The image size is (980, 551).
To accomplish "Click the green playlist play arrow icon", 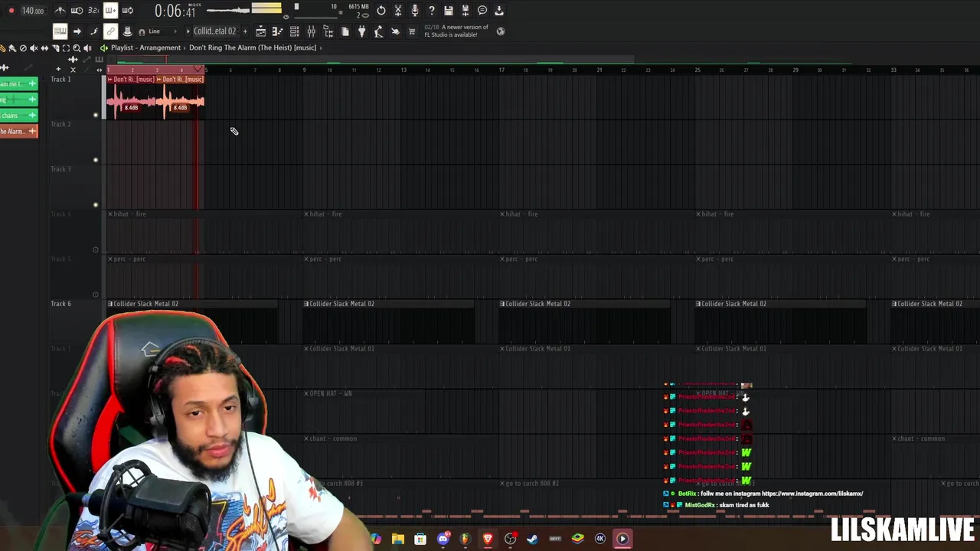I will tap(104, 47).
